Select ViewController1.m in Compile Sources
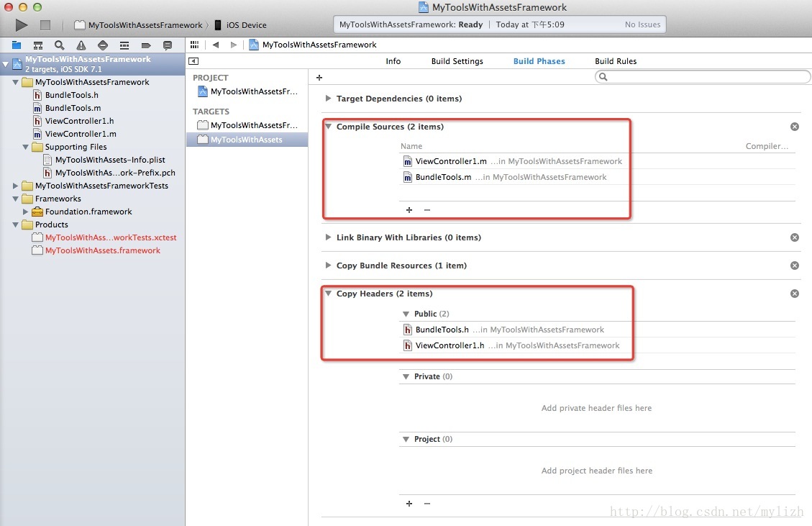 point(451,161)
